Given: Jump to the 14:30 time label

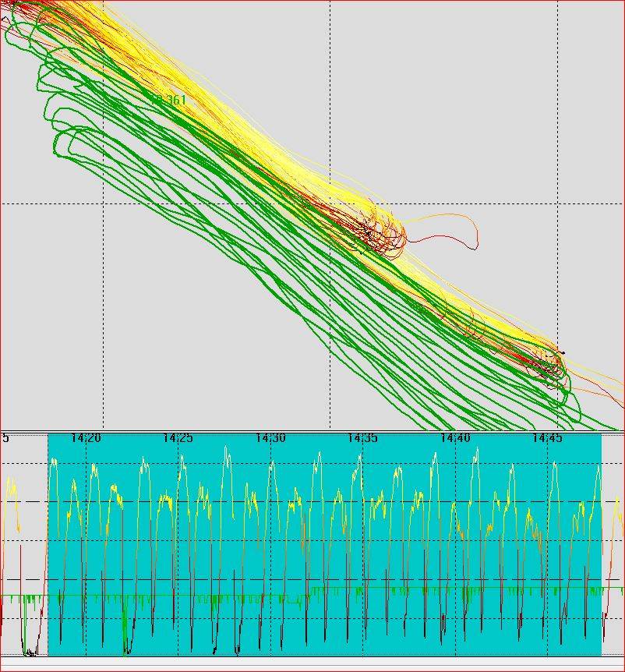Looking at the screenshot, I should click(x=270, y=439).
